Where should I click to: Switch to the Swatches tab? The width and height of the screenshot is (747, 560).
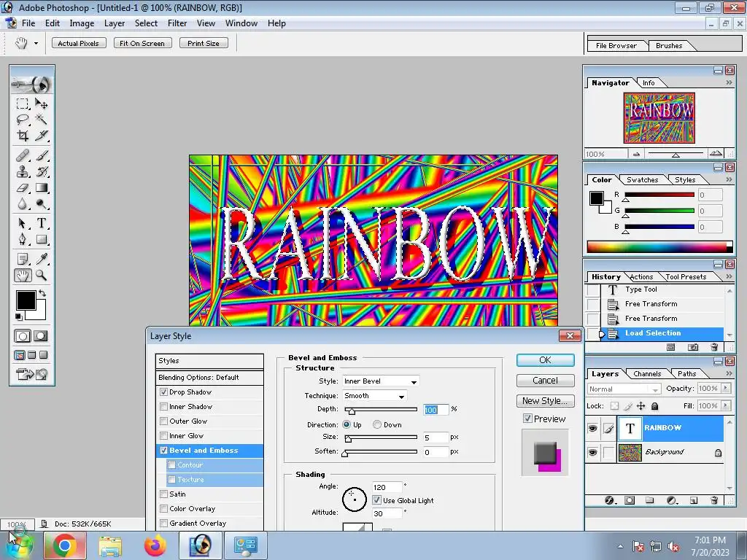(642, 179)
